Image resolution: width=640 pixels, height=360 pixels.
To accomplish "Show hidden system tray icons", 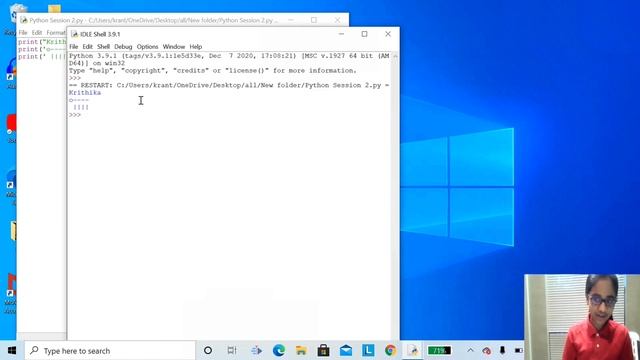I will tap(470, 350).
